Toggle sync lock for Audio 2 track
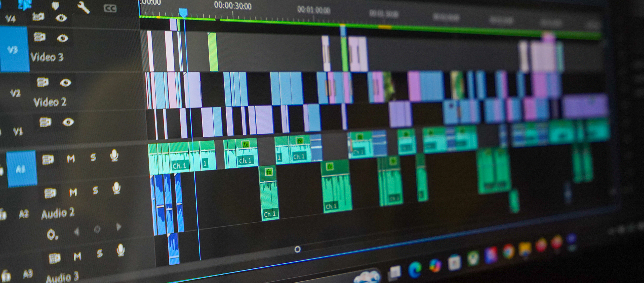644x283 pixels. (x=50, y=193)
